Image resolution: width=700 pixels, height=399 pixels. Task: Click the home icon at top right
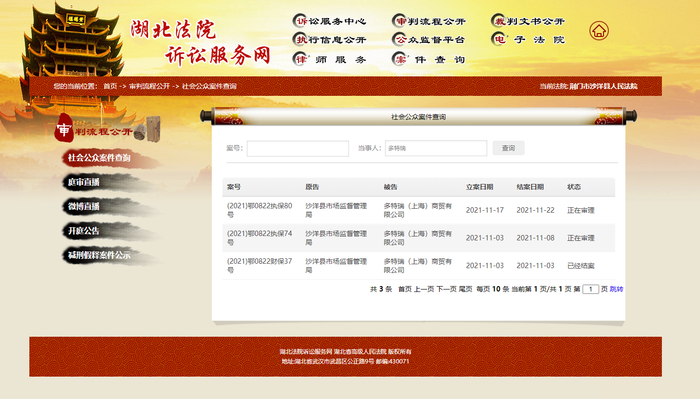point(599,31)
